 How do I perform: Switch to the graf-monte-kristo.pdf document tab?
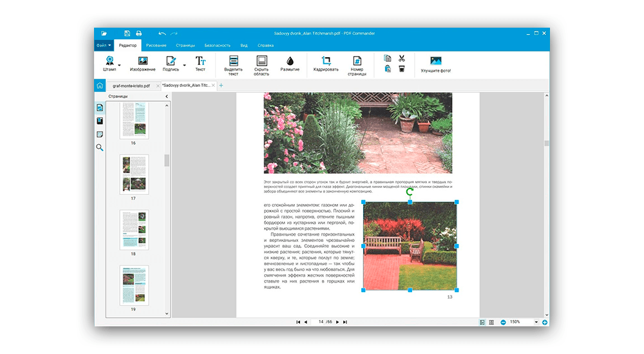tap(131, 85)
